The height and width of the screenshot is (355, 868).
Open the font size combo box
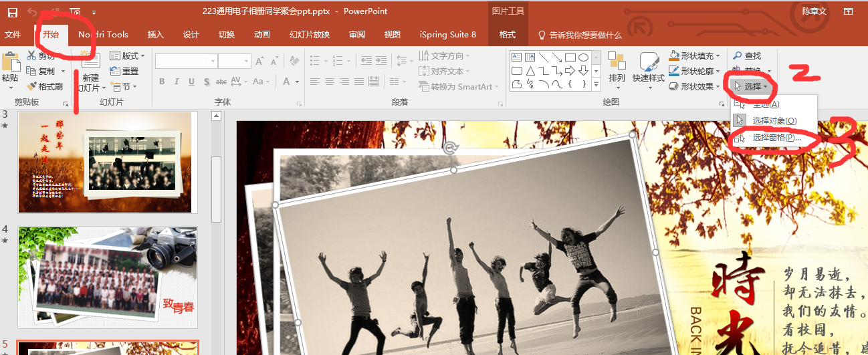tap(234, 61)
